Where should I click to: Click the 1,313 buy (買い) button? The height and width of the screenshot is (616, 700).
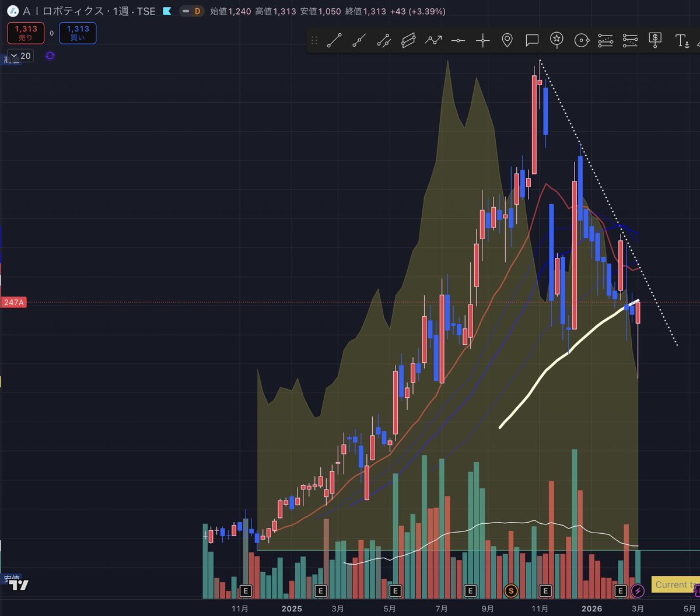(78, 33)
